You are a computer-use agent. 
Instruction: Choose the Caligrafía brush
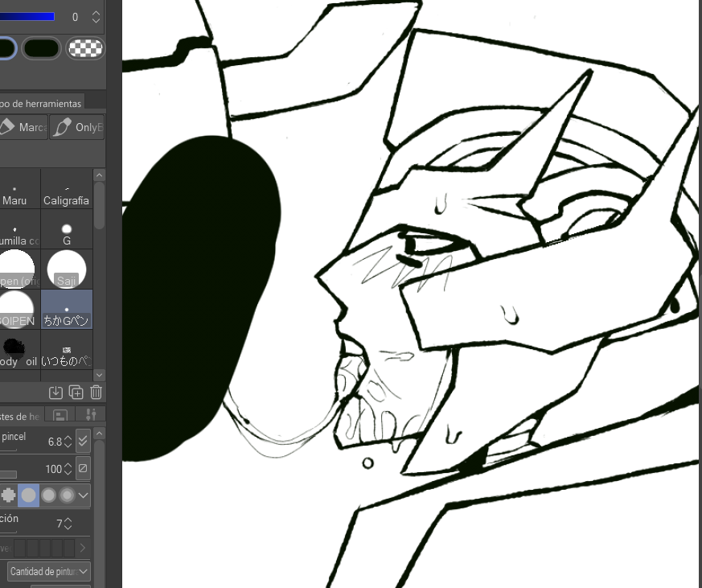pos(66,189)
